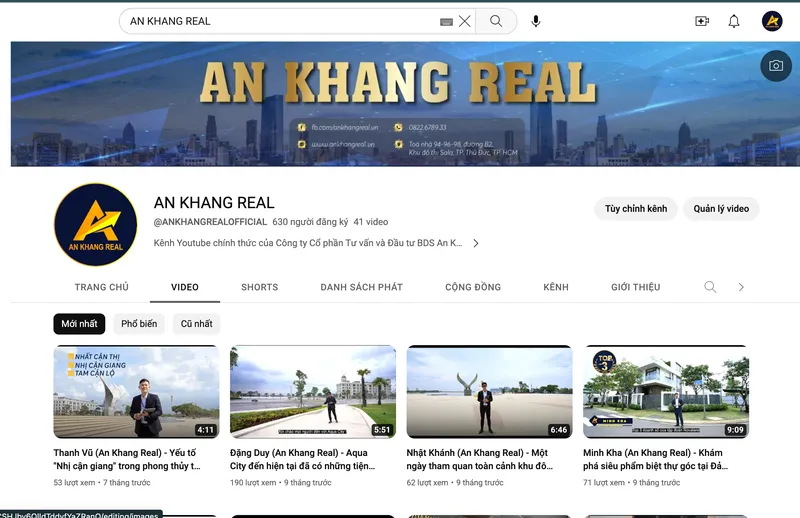Click the 9:09 duration badge
The width and height of the screenshot is (800, 518).
pyautogui.click(x=735, y=430)
